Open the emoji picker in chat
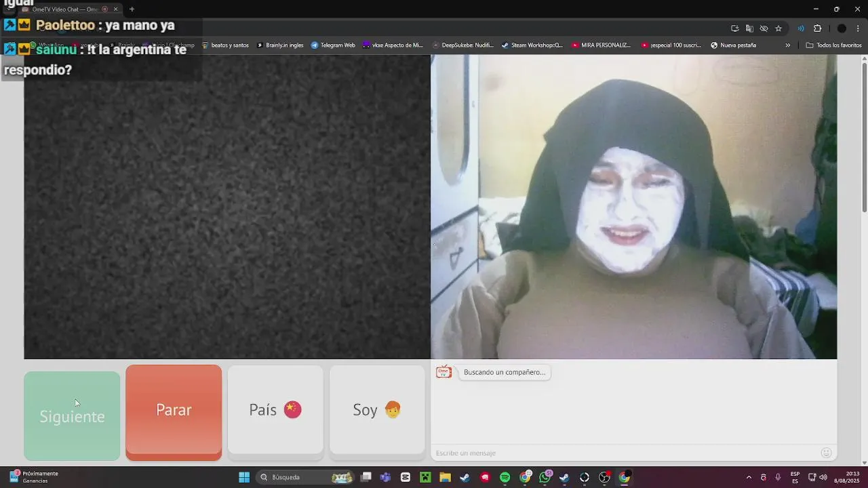The height and width of the screenshot is (488, 868). [x=826, y=453]
